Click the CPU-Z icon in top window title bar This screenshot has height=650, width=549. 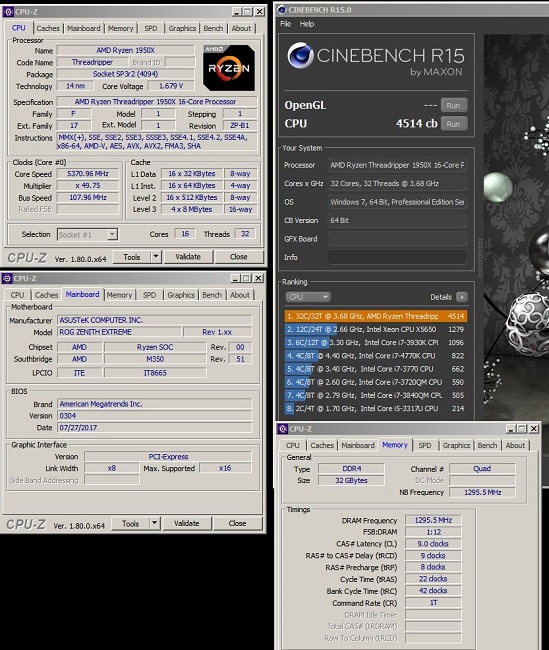tap(8, 12)
